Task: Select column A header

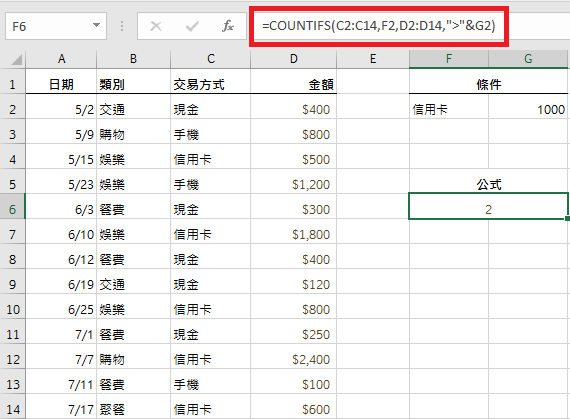Action: (x=61, y=59)
